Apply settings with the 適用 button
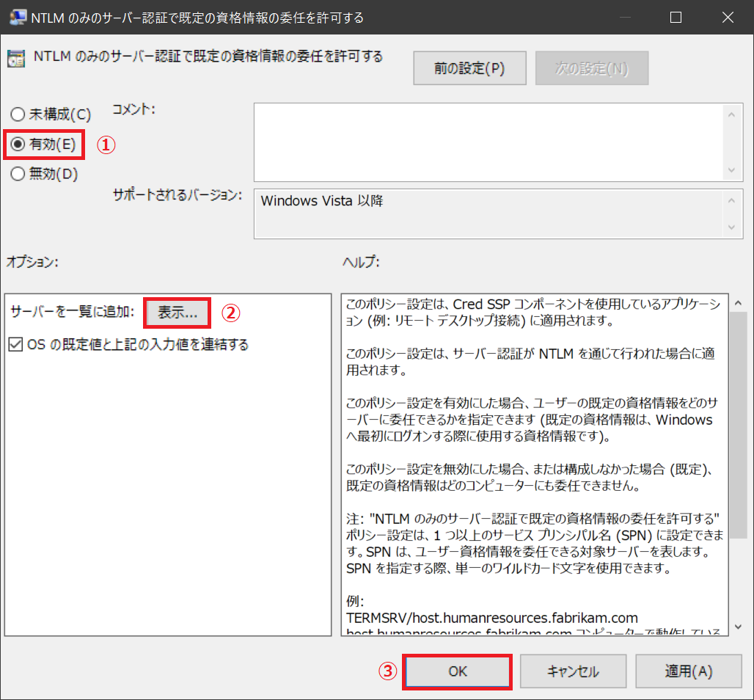Viewport: 754px width, 700px height. pos(688,671)
